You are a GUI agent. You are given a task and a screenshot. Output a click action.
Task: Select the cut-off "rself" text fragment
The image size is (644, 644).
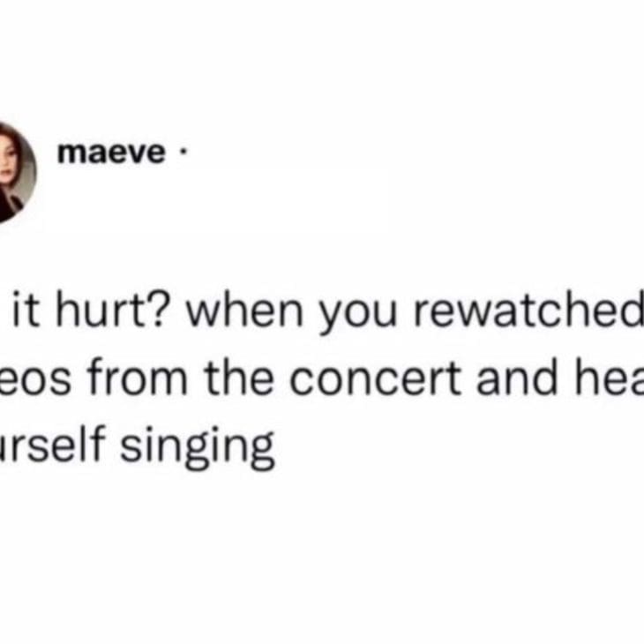pyautogui.click(x=51, y=444)
